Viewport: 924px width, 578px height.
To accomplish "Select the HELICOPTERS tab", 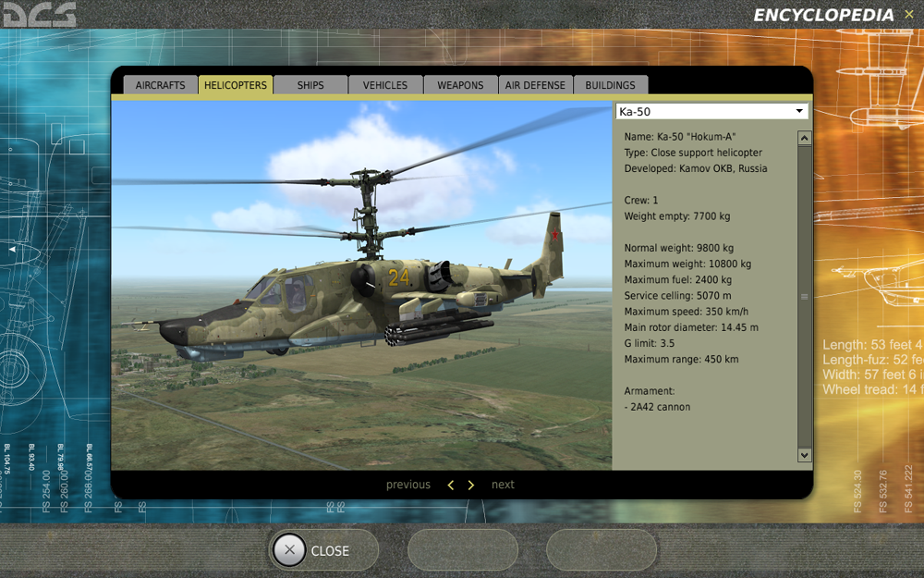I will click(235, 85).
